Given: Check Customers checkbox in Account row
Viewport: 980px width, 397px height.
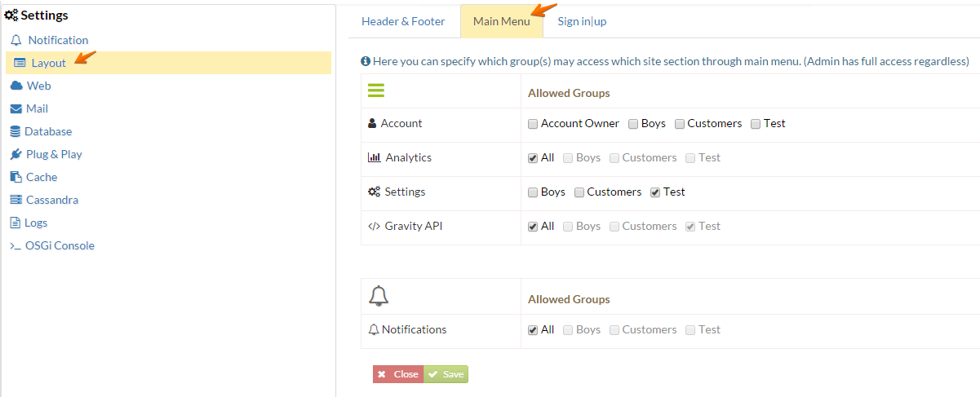Looking at the screenshot, I should coord(680,124).
